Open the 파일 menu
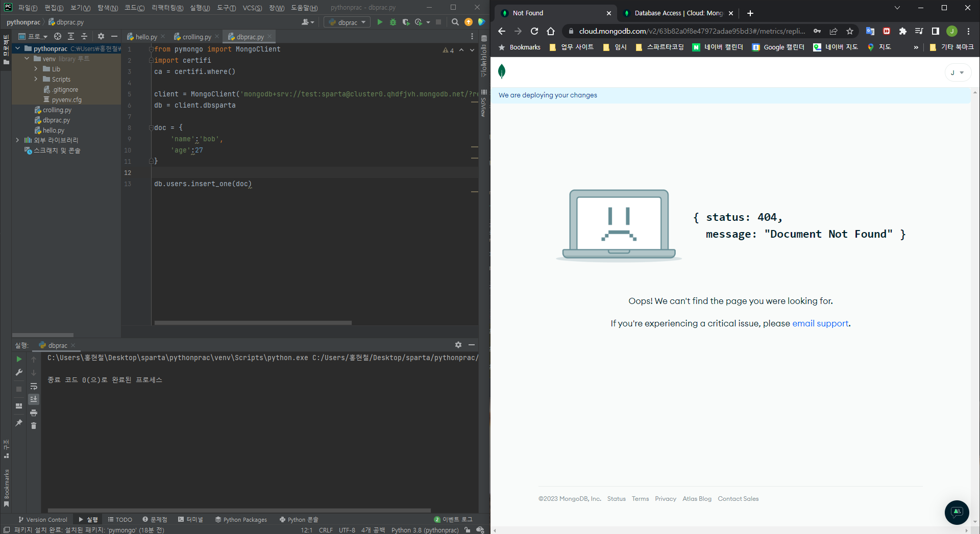The height and width of the screenshot is (534, 980). click(28, 8)
